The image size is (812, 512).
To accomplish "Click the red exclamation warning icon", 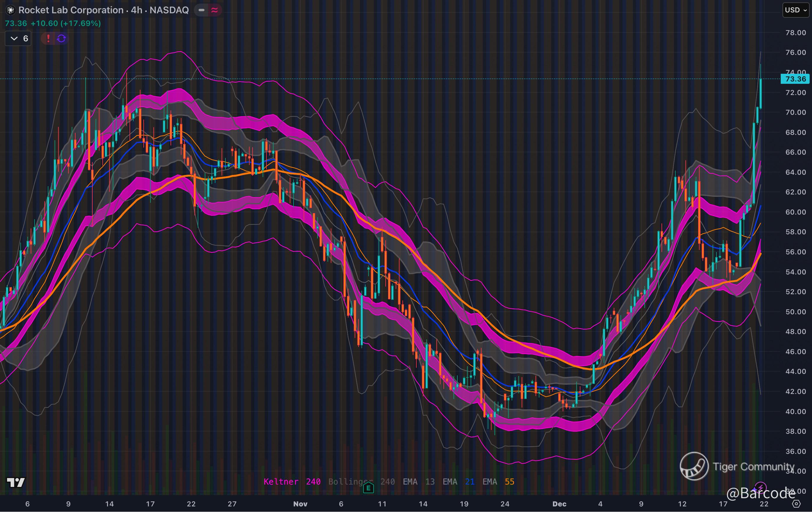I will [x=48, y=38].
